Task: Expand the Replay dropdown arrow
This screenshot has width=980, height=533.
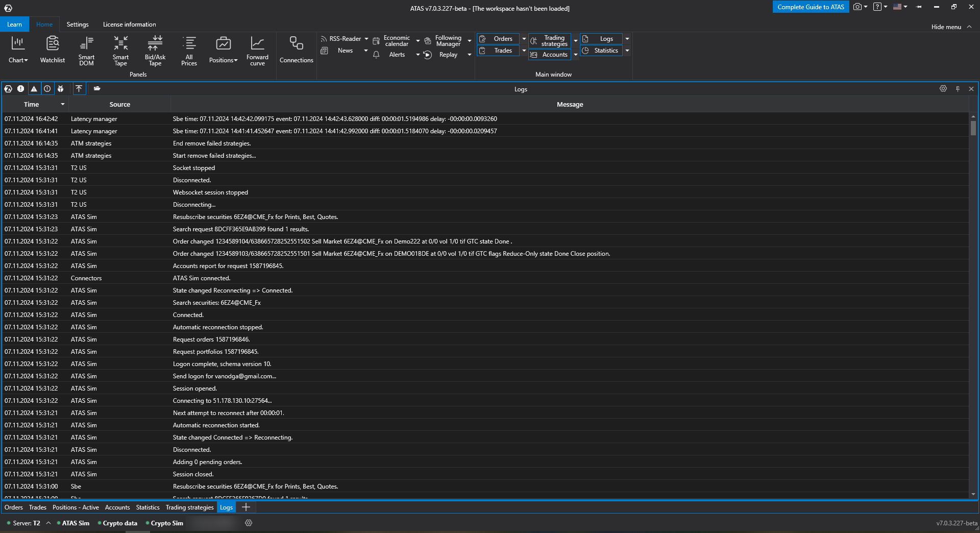Action: (470, 55)
